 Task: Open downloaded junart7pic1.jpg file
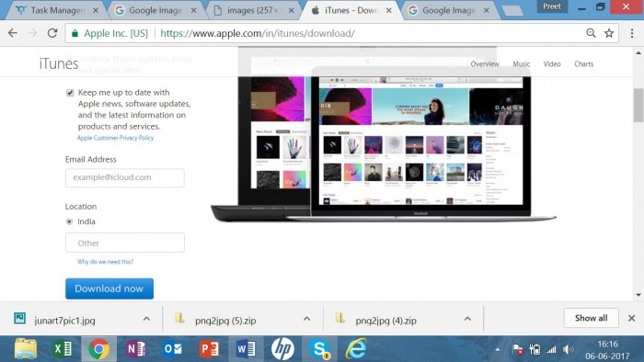[x=65, y=320]
